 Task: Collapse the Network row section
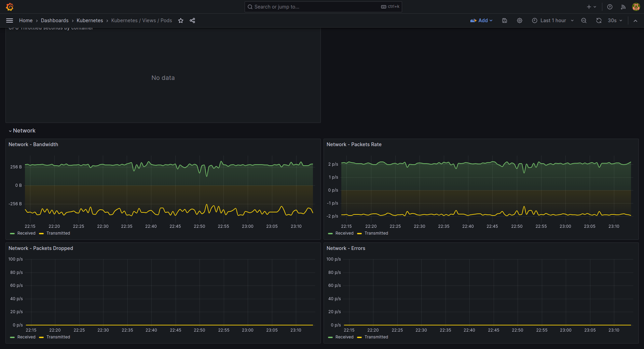click(x=24, y=131)
